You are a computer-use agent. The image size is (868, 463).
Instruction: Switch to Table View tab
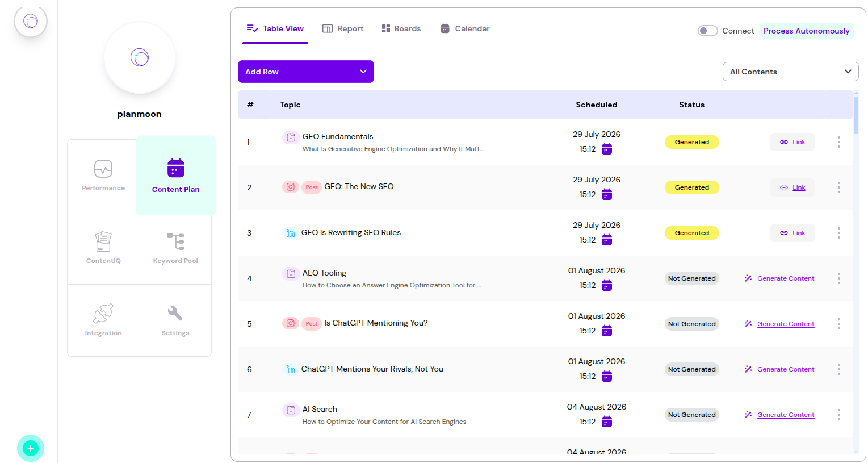click(x=275, y=28)
